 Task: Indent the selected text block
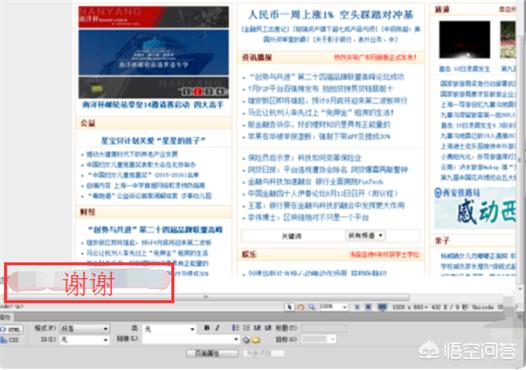(x=268, y=328)
